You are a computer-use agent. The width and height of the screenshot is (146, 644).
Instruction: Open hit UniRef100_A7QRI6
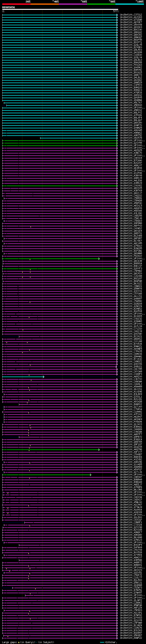pyautogui.click(x=131, y=93)
